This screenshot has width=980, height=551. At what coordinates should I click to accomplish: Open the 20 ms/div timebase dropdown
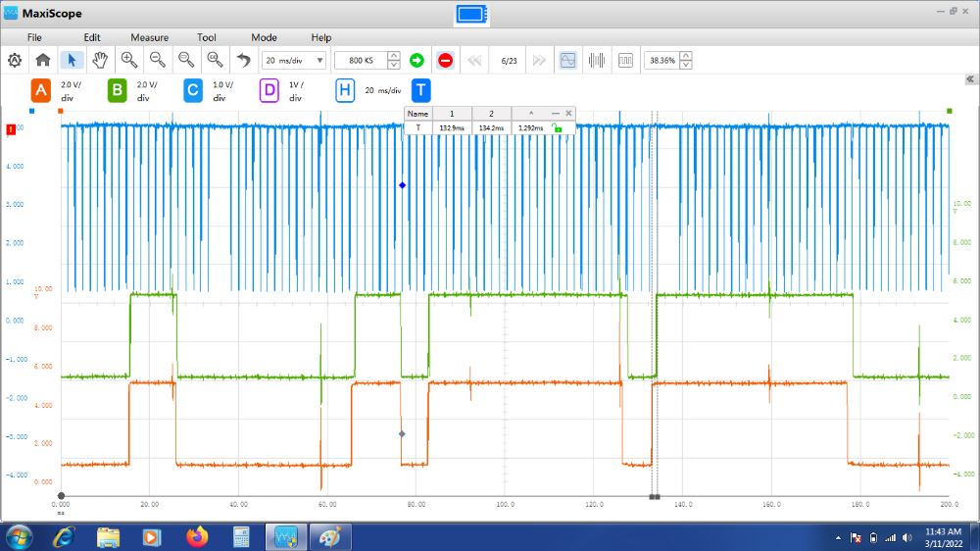[294, 60]
